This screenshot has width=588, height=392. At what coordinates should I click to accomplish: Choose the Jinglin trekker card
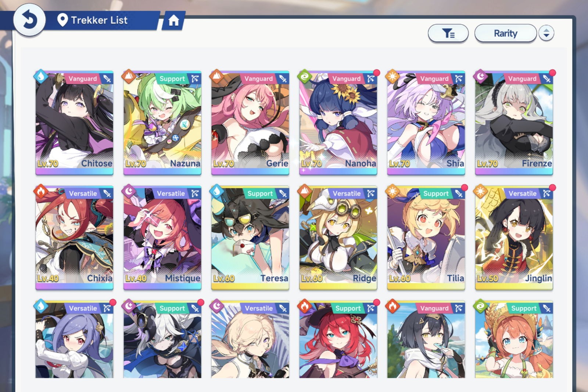[x=514, y=238]
